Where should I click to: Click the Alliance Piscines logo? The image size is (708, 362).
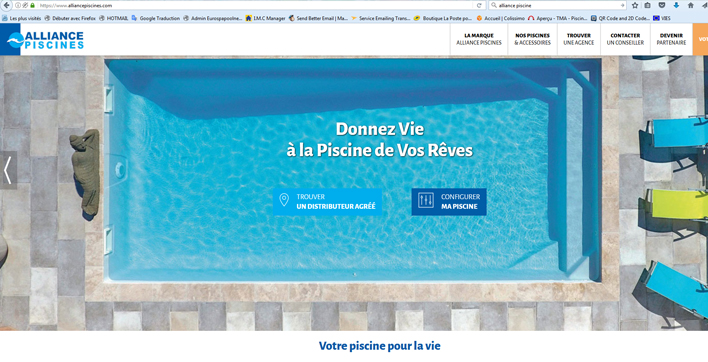tap(45, 40)
